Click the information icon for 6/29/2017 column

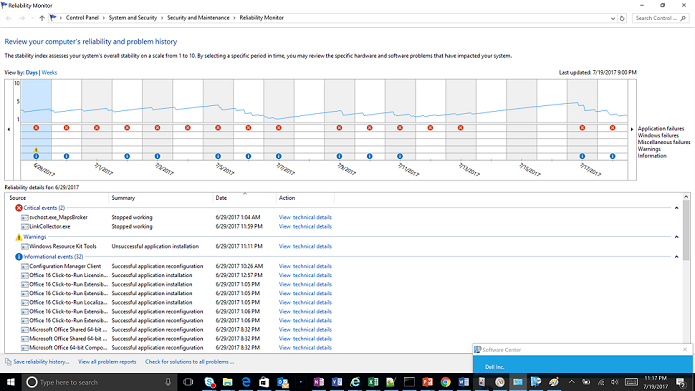pyautogui.click(x=36, y=156)
